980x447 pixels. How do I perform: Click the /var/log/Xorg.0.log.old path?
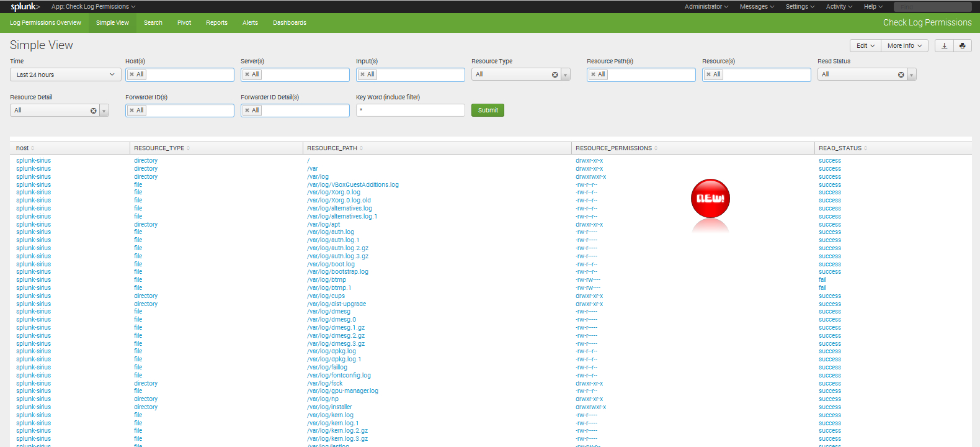pos(339,201)
